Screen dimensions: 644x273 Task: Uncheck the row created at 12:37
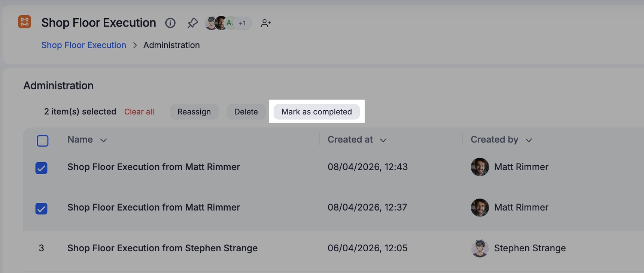tap(42, 208)
